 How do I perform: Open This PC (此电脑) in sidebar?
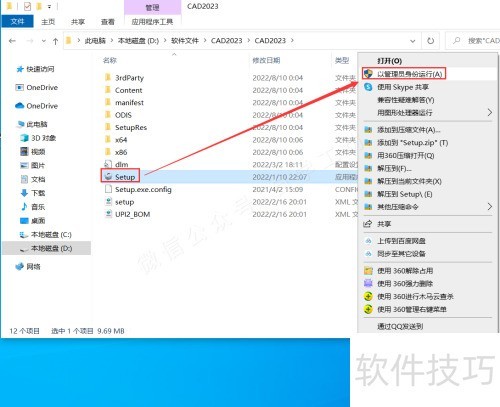[32, 124]
